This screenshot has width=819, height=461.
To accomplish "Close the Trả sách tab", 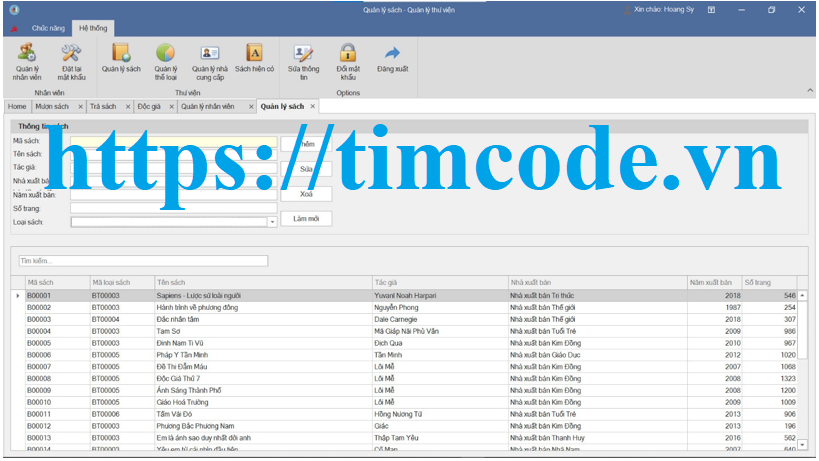I will click(128, 107).
